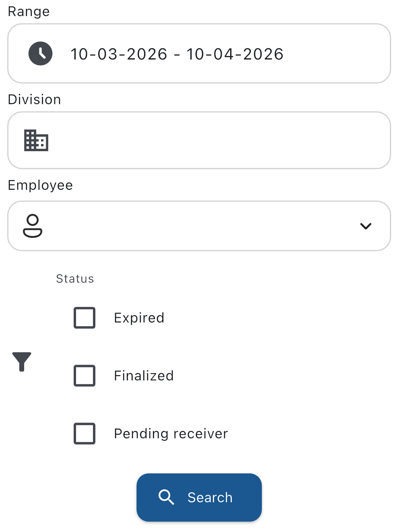Click the Range label
The image size is (398, 532).
click(x=28, y=11)
